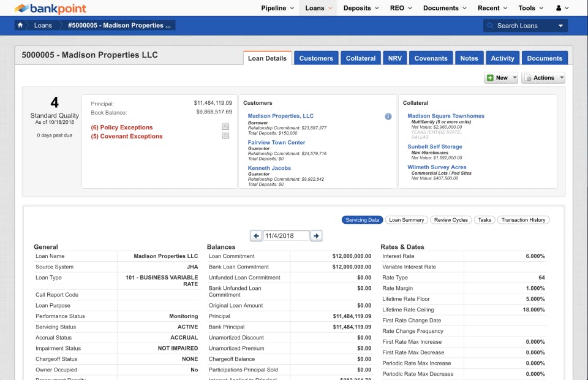This screenshot has height=380, width=588.
Task: Select the Transaction History pill
Action: (523, 220)
